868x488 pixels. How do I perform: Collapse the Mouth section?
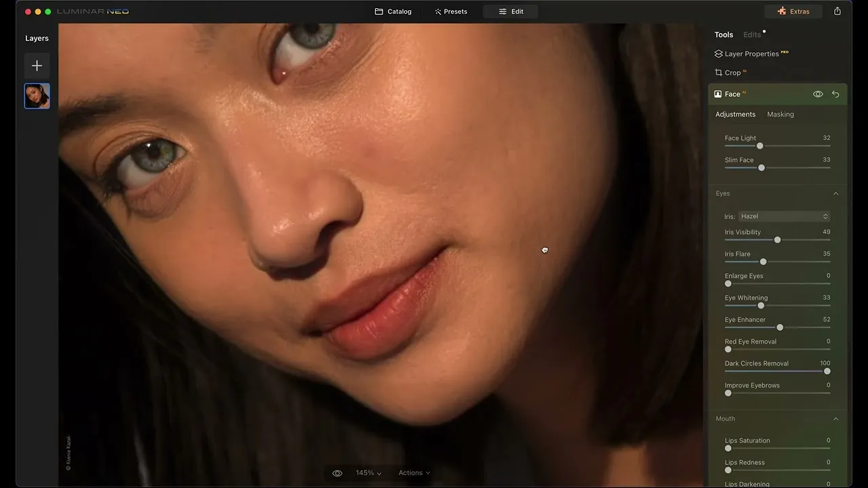pyautogui.click(x=835, y=419)
